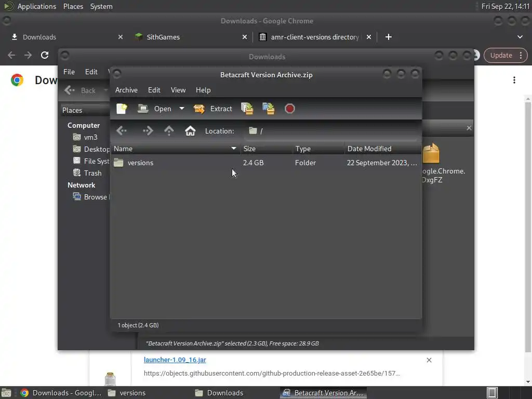Open Edit menu in Downloads file manager
The image size is (532, 399).
click(x=91, y=72)
